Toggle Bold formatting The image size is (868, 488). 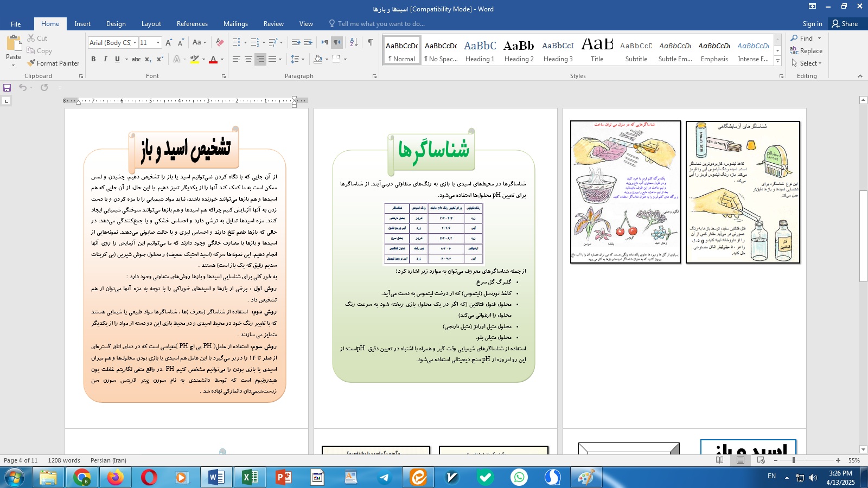[x=93, y=59]
